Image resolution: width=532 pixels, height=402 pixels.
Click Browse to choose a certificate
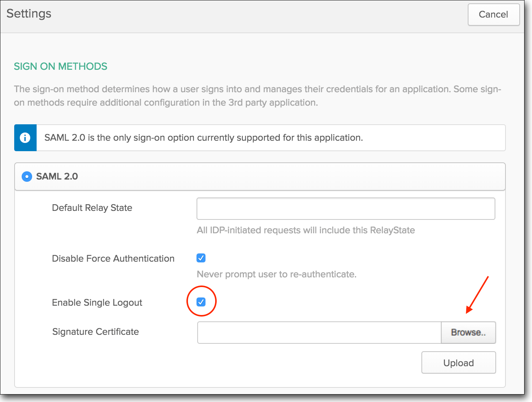(x=468, y=333)
